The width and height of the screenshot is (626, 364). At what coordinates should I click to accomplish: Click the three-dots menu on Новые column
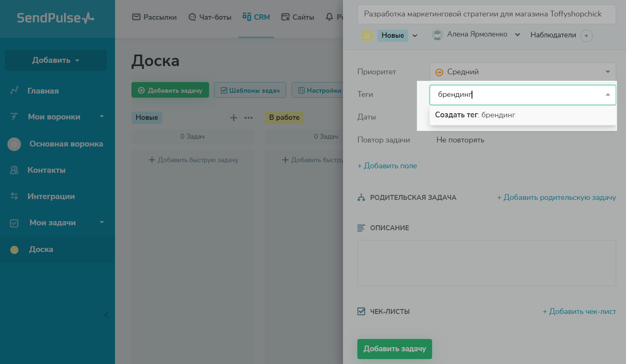click(249, 118)
